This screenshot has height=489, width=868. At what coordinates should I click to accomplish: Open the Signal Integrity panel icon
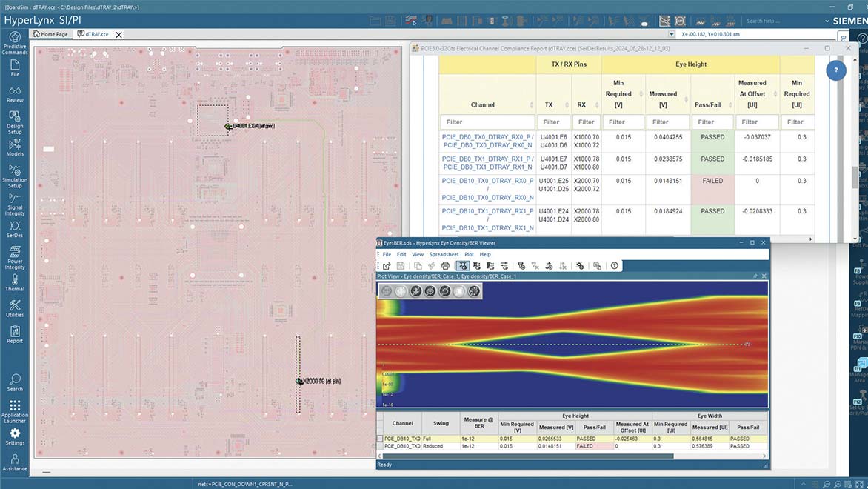click(x=15, y=205)
